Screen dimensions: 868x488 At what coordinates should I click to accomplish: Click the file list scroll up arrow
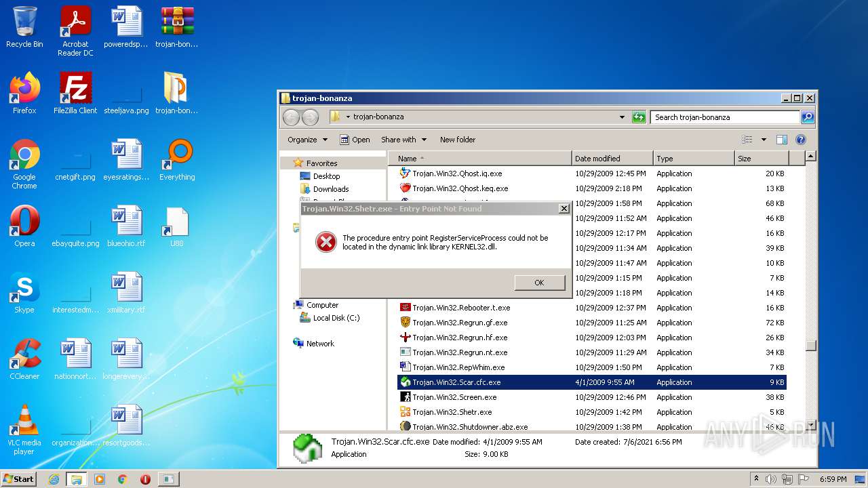point(810,157)
